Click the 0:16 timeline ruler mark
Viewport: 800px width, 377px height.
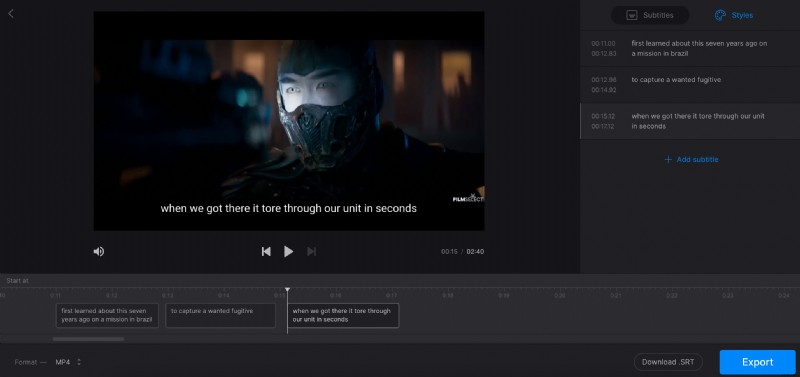point(335,296)
